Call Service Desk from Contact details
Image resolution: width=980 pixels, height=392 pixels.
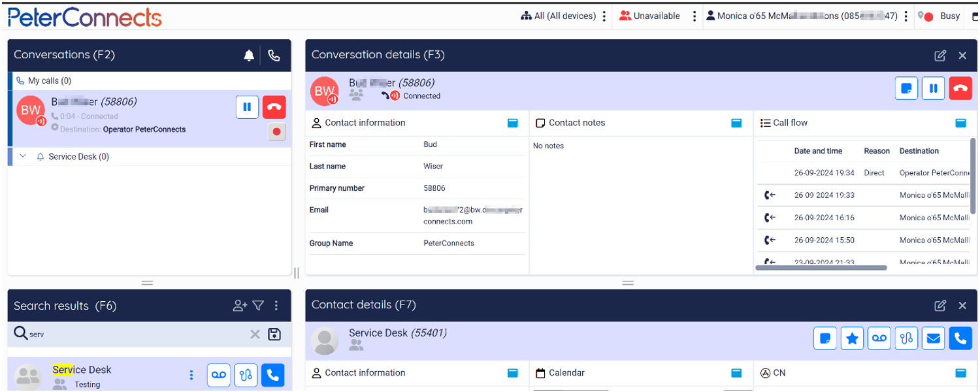click(x=960, y=338)
